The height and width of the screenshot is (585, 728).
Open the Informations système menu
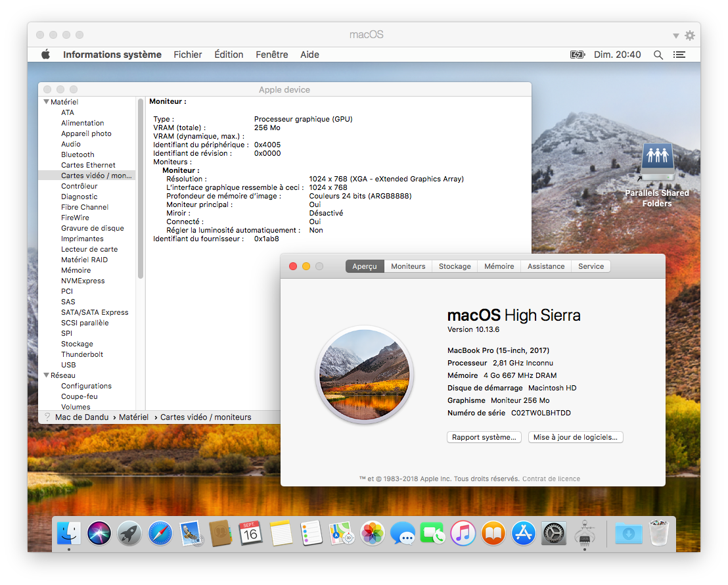point(112,55)
